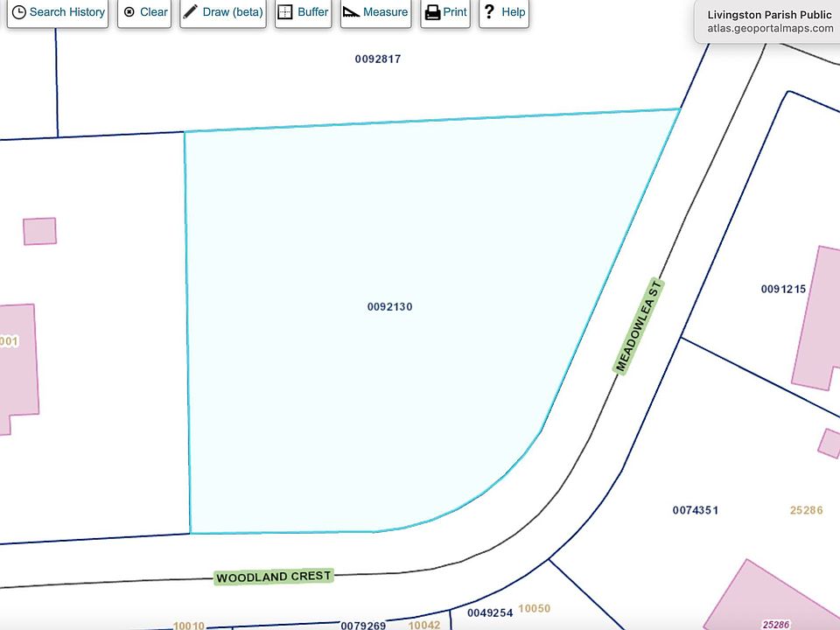Click the circled X Clear icon
This screenshot has width=840, height=630.
(129, 11)
